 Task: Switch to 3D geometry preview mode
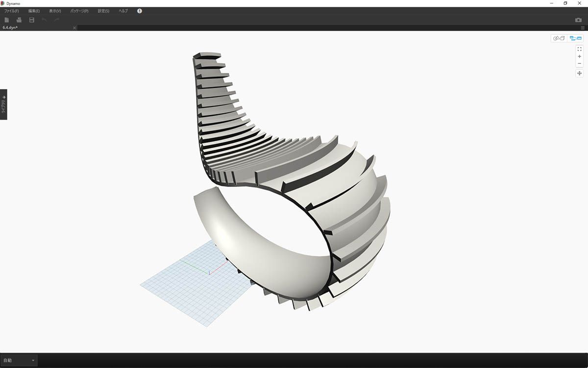[x=559, y=38]
